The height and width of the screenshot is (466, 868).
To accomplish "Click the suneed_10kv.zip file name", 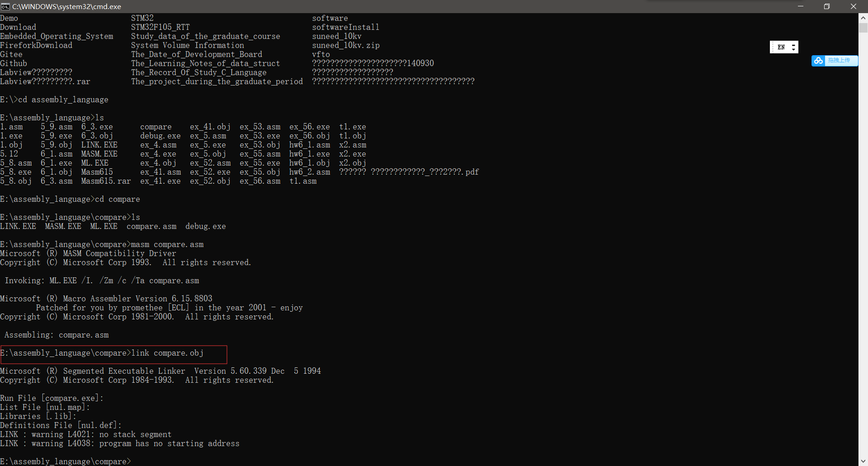I will coord(346,45).
